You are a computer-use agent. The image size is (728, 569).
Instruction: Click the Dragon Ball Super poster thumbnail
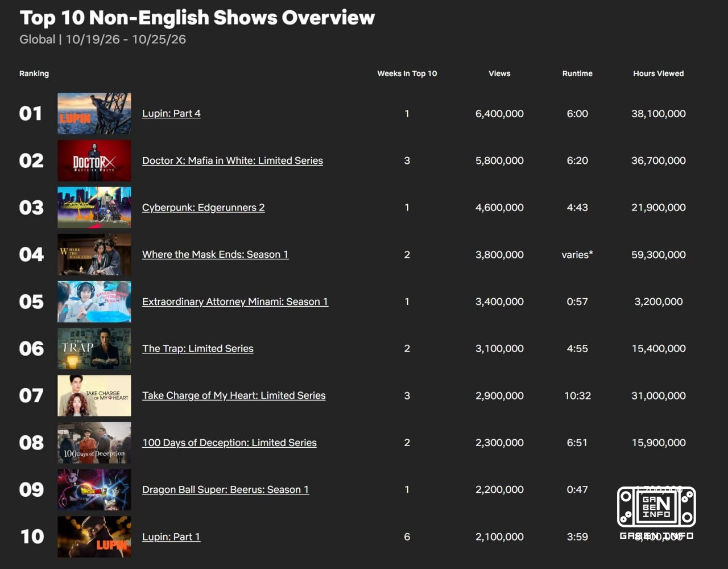pos(94,489)
